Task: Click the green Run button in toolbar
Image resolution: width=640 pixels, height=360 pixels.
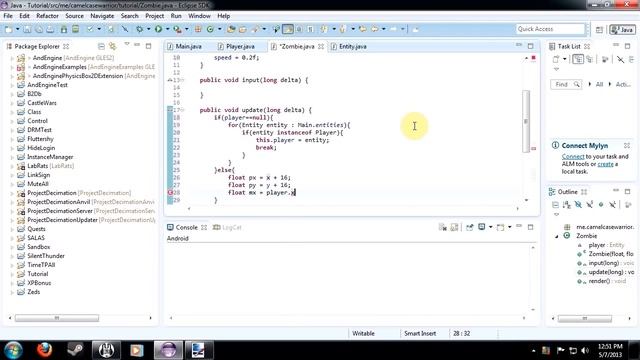Action: coord(158,29)
